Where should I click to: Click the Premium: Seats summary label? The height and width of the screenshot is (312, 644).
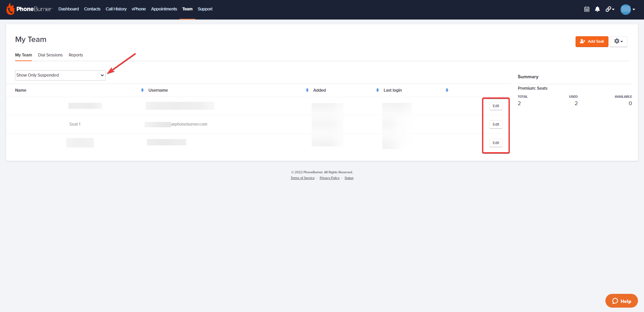533,88
